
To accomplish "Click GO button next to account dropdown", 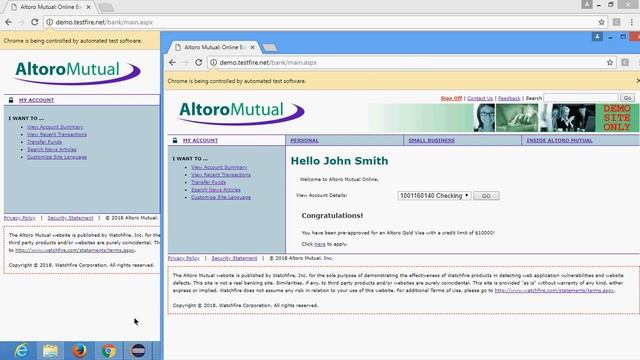I will [486, 196].
